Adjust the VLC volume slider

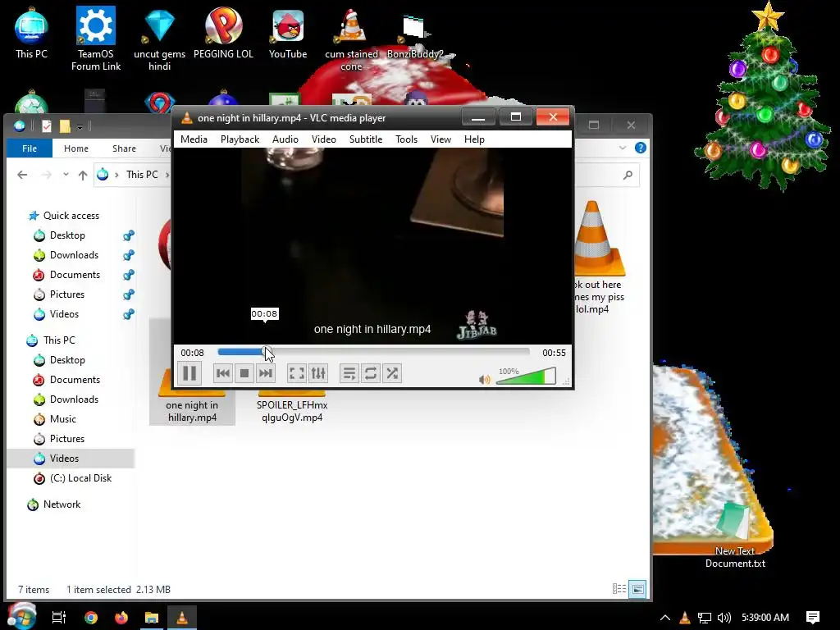pyautogui.click(x=526, y=376)
